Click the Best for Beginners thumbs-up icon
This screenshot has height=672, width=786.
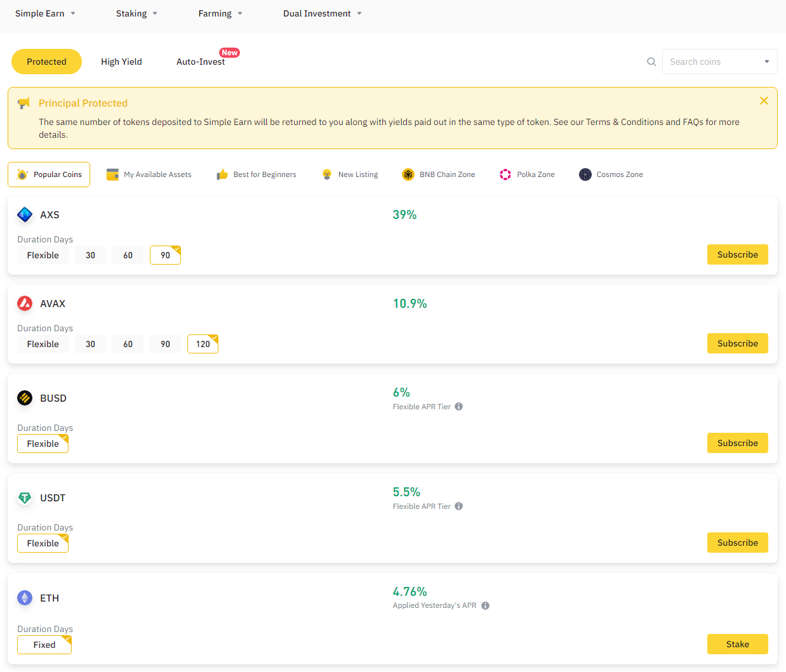222,175
